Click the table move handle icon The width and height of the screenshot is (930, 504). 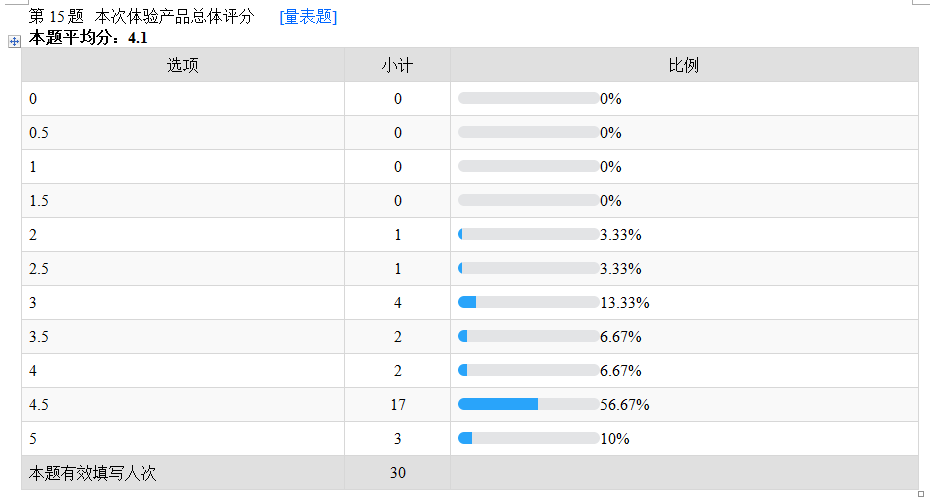[14, 41]
